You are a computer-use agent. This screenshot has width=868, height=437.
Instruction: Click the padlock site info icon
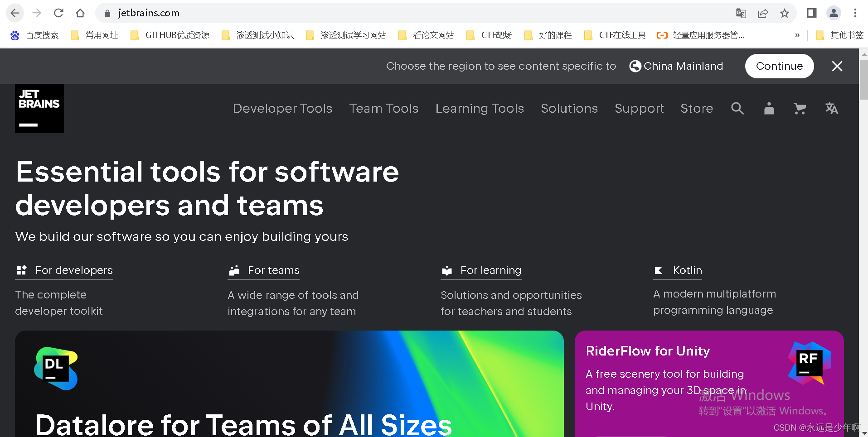tap(107, 13)
